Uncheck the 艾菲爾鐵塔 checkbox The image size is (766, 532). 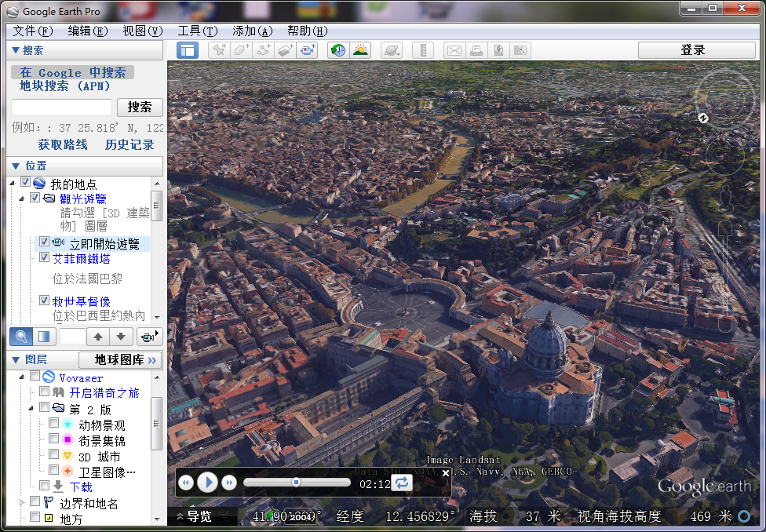(45, 257)
